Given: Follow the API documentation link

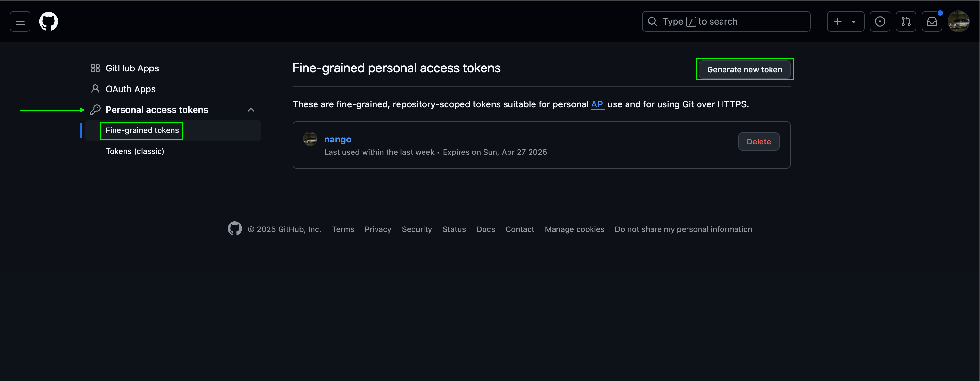Looking at the screenshot, I should pos(598,104).
